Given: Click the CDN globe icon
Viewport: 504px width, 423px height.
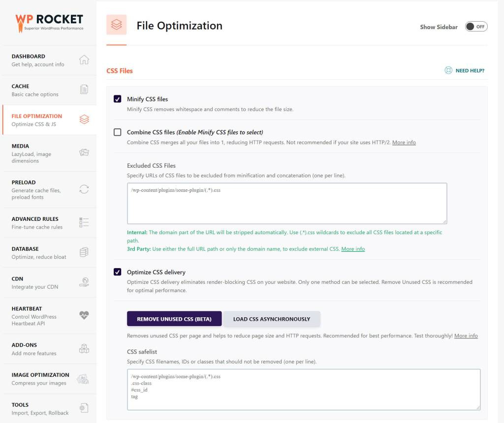Looking at the screenshot, I should click(x=84, y=282).
